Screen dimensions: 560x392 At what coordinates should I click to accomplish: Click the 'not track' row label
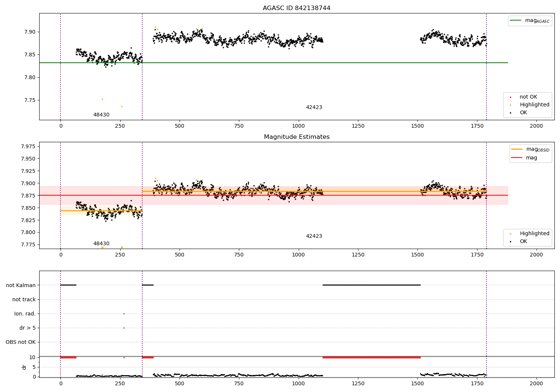24,299
